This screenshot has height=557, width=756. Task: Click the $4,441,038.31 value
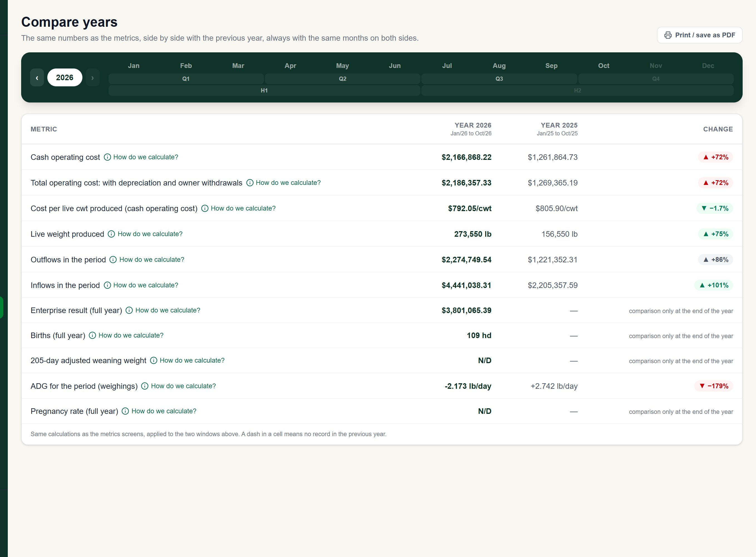[x=466, y=285]
